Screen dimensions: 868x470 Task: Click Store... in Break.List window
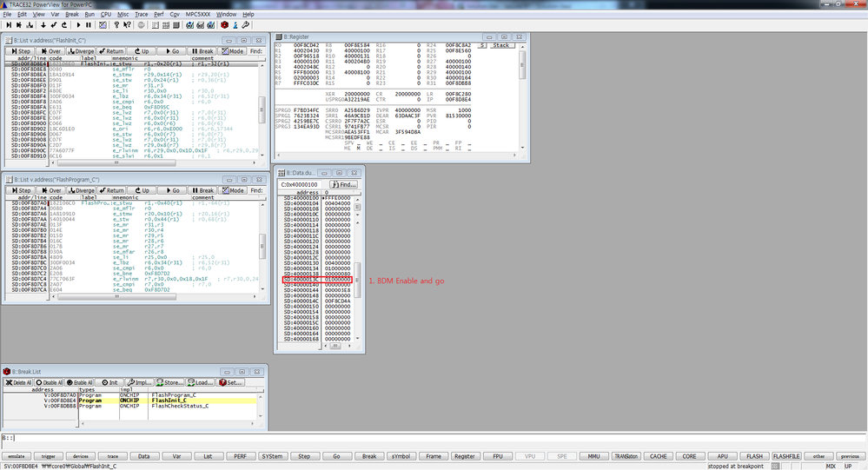[170, 382]
